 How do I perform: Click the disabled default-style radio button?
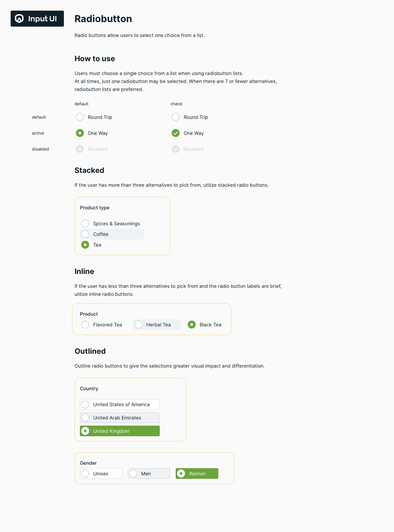point(80,149)
